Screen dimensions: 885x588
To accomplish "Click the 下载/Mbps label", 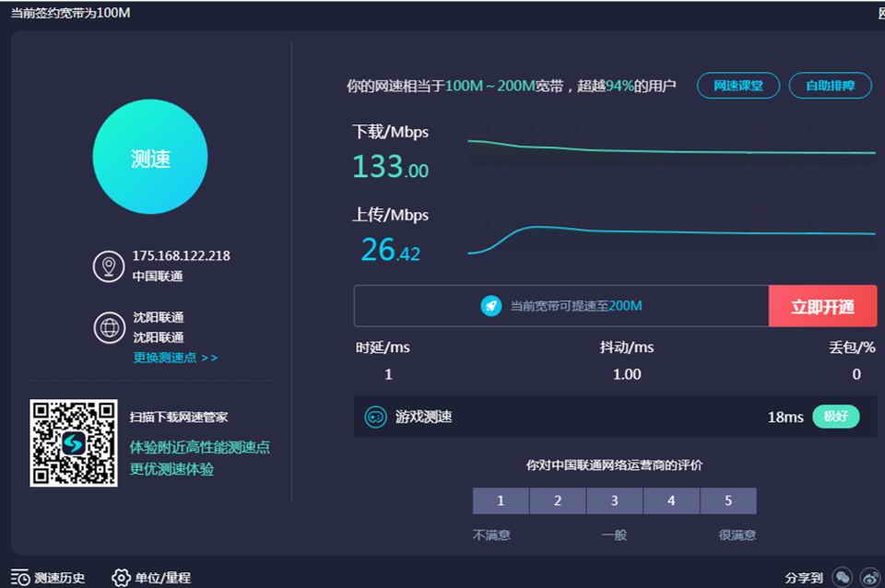I will point(391,132).
